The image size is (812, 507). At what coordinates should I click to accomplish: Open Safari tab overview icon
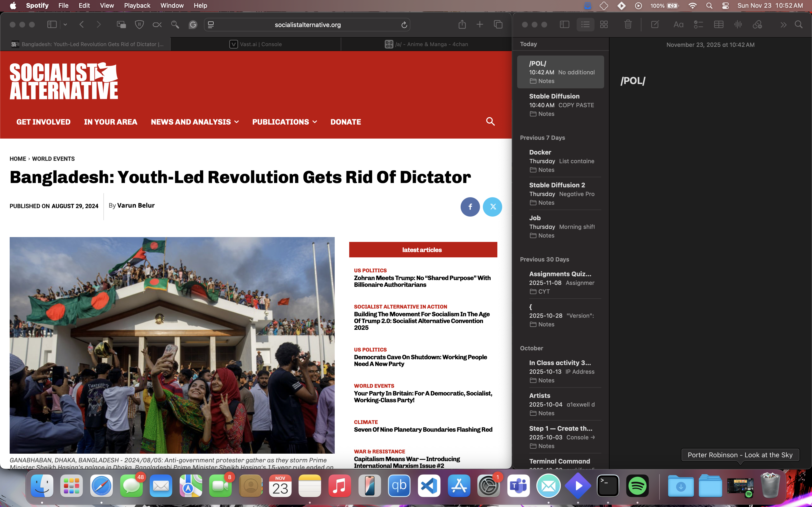point(498,24)
